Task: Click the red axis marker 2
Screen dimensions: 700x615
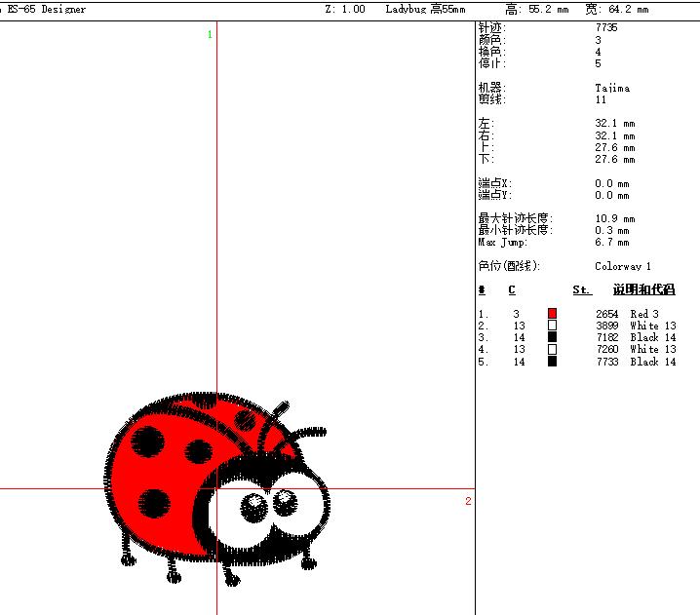Action: coord(468,501)
